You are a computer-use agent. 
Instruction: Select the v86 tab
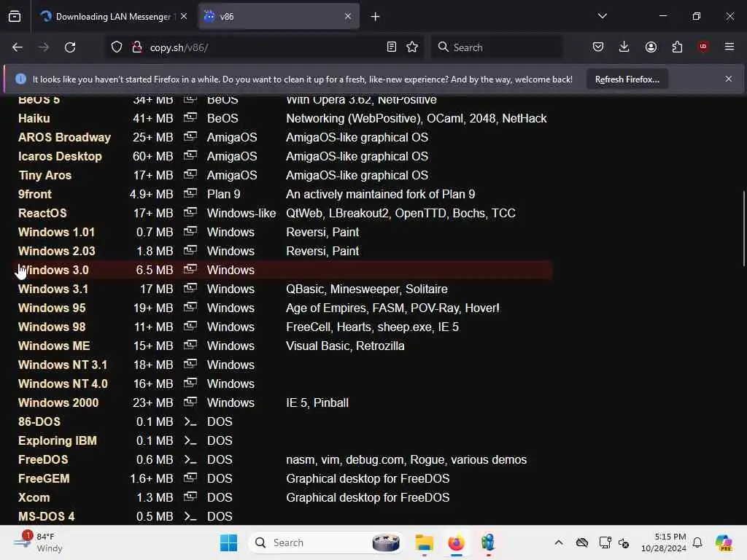(x=279, y=17)
